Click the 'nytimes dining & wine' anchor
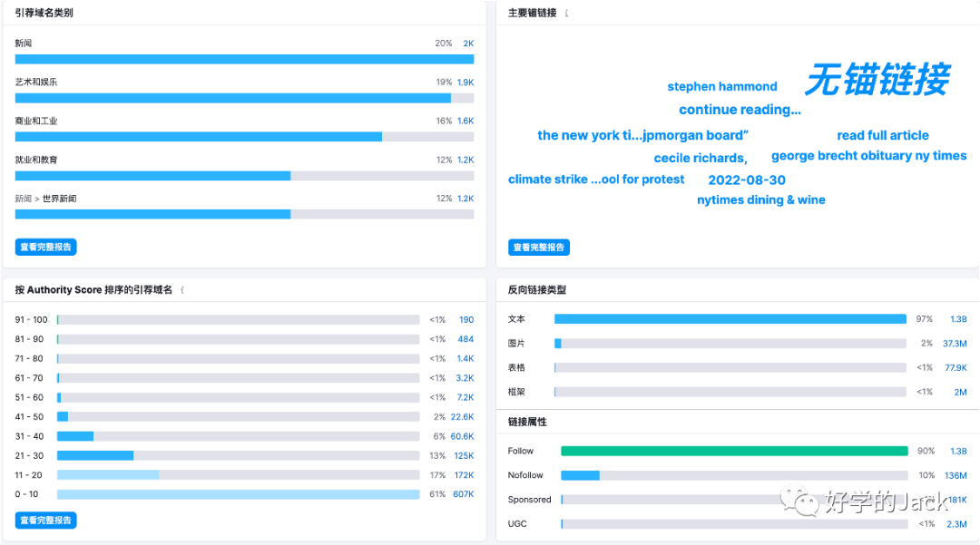Image resolution: width=980 pixels, height=545 pixels. tap(761, 200)
